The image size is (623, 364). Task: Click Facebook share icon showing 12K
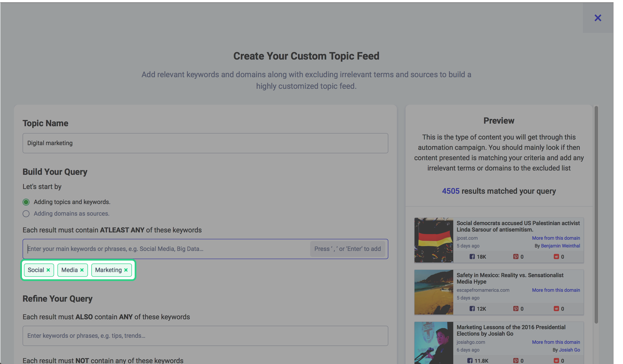[x=472, y=309]
